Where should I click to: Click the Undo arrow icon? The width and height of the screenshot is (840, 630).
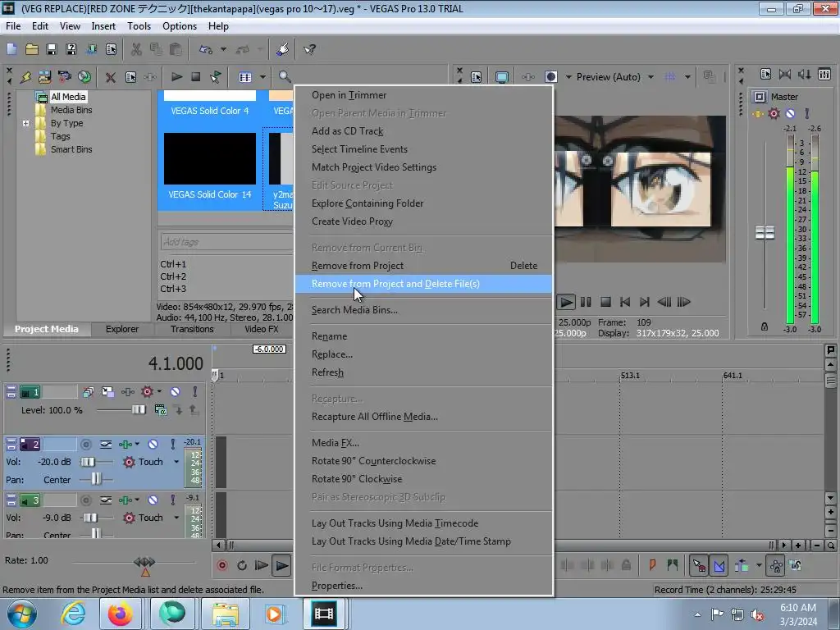click(x=206, y=49)
